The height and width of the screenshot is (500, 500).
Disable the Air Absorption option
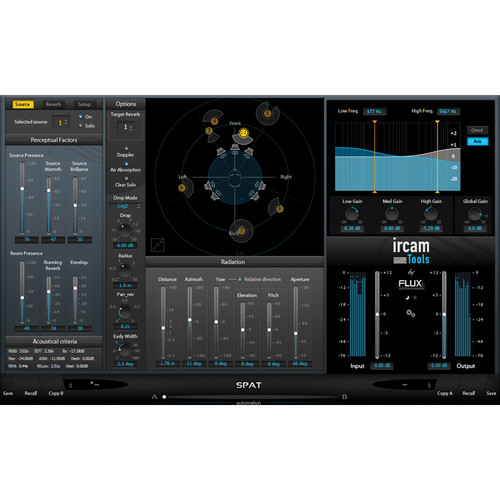click(126, 164)
